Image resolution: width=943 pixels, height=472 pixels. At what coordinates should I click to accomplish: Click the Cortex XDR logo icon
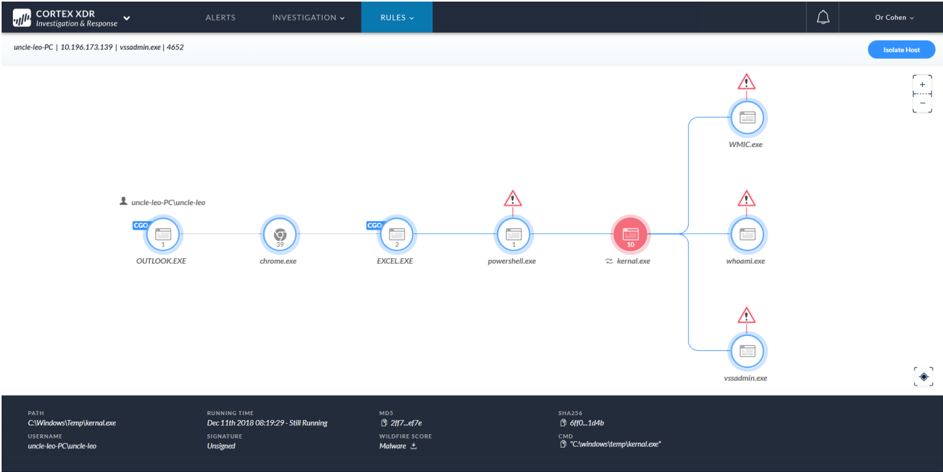click(x=22, y=17)
